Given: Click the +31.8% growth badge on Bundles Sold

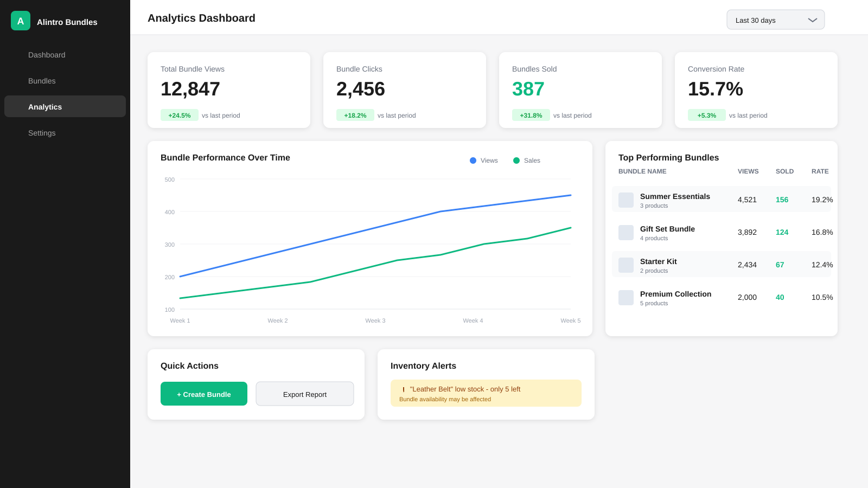Looking at the screenshot, I should 531,115.
